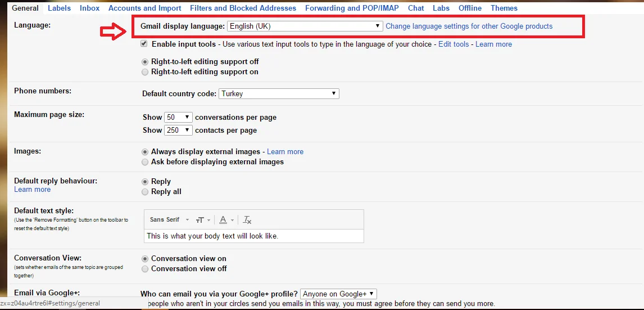644x310 pixels.
Task: Switch to the Chat tab
Action: (416, 8)
